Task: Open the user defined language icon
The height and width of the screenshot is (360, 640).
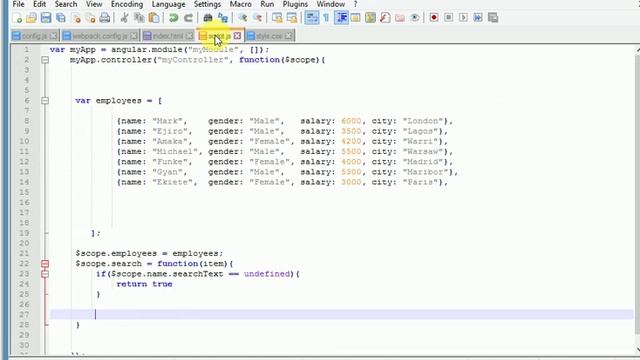Action: [x=356, y=18]
